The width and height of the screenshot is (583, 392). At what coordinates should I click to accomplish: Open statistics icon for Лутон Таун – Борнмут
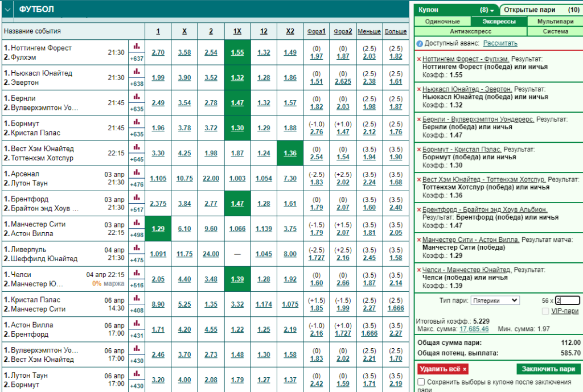point(137,374)
